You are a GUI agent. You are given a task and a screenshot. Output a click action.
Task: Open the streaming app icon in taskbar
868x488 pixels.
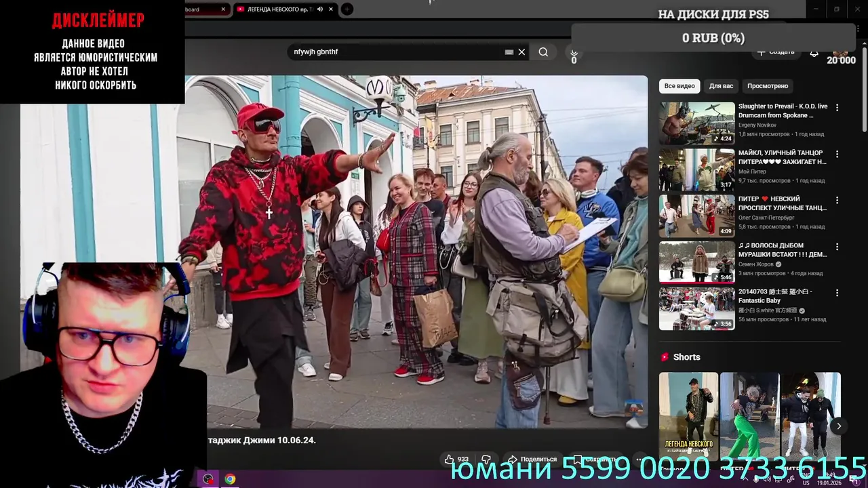[x=208, y=479]
